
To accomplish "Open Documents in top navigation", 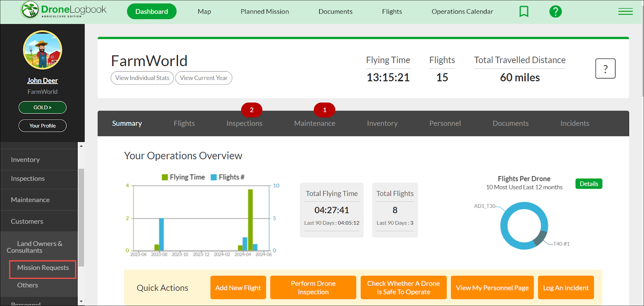I will click(x=336, y=12).
